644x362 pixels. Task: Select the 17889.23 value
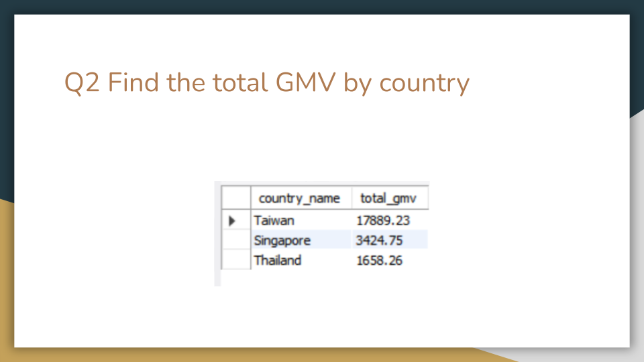click(x=383, y=221)
